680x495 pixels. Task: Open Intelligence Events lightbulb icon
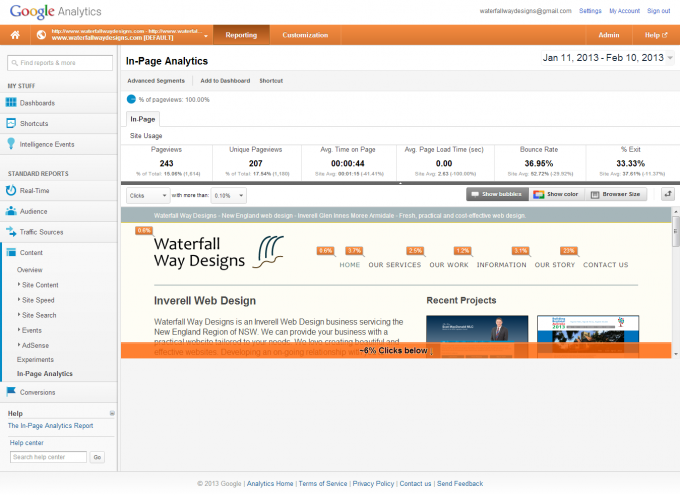point(11,144)
